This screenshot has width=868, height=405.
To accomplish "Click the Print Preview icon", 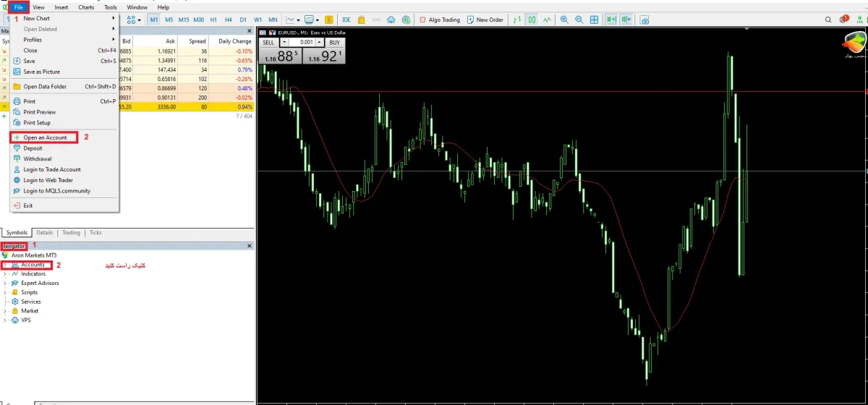I will point(17,112).
